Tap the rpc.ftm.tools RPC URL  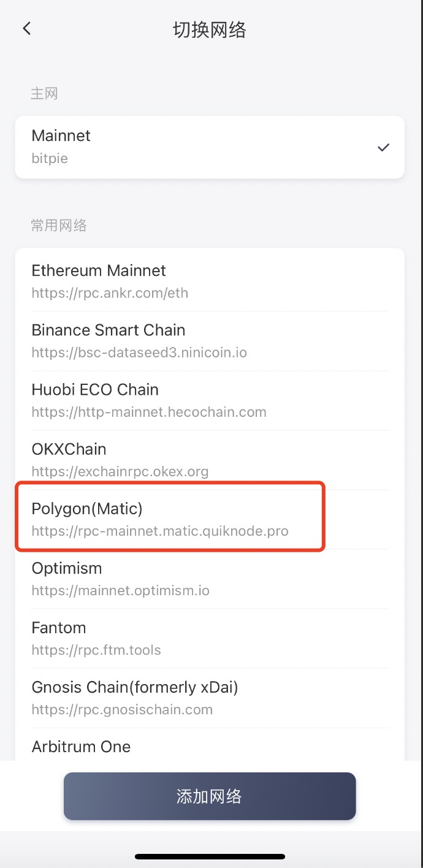coord(96,650)
